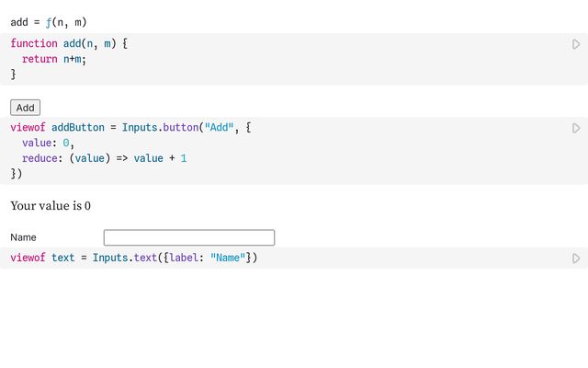Click the "viewof text" declaration

tap(42, 258)
